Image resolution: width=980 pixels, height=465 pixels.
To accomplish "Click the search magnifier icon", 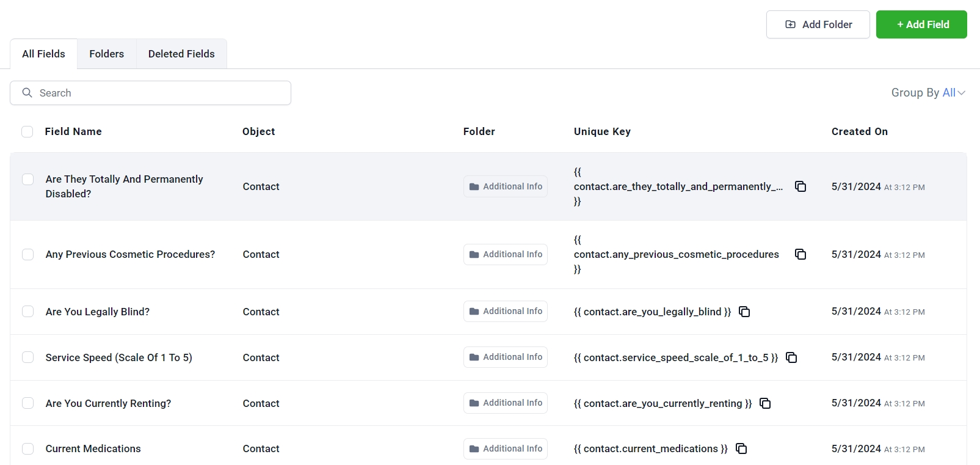I will point(27,93).
